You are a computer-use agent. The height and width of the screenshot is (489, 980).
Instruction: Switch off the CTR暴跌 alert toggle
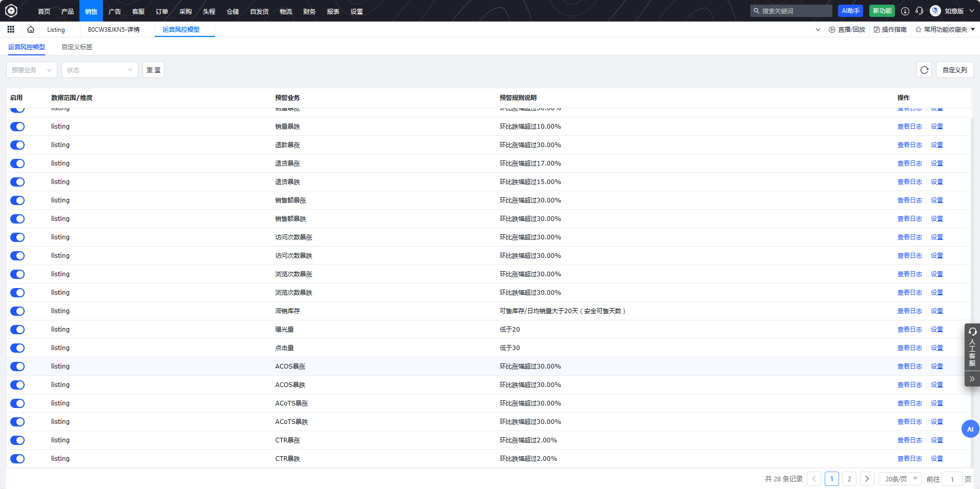point(17,459)
